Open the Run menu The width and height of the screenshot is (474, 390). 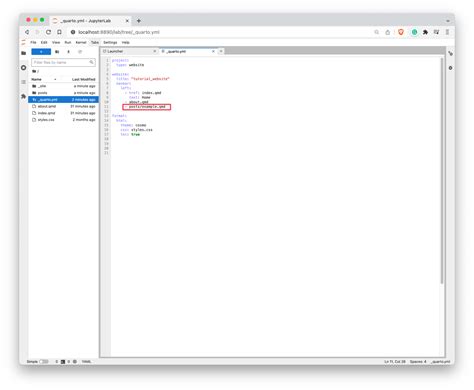click(68, 43)
